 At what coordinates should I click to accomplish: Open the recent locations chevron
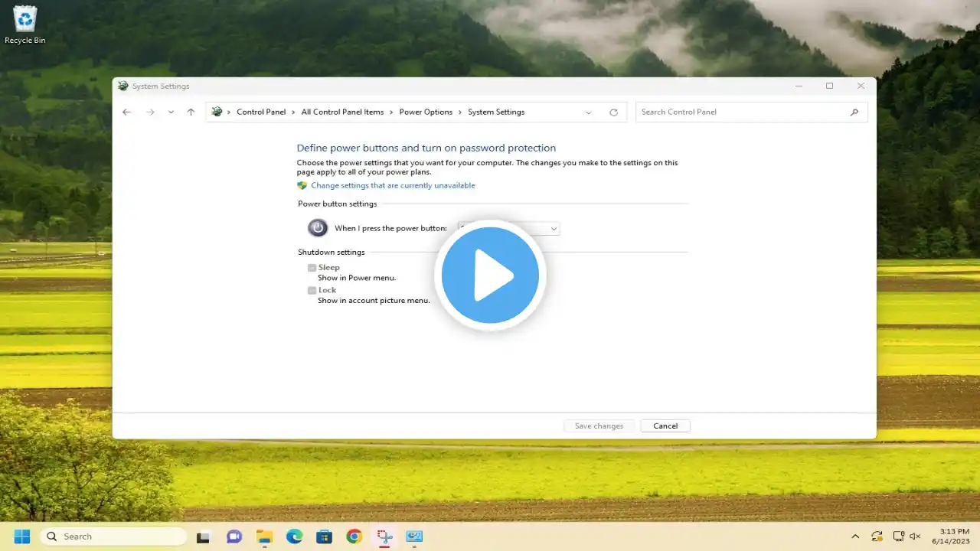[171, 112]
